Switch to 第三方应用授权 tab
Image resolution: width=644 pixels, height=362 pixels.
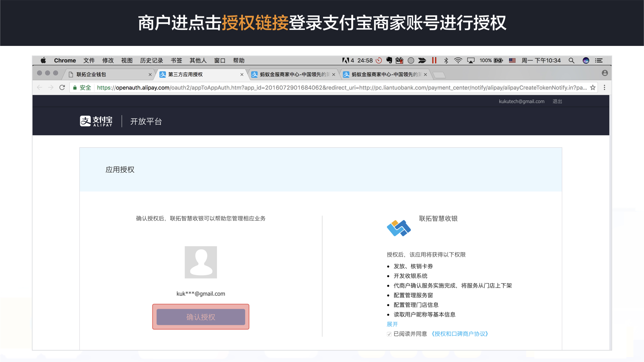click(x=201, y=74)
